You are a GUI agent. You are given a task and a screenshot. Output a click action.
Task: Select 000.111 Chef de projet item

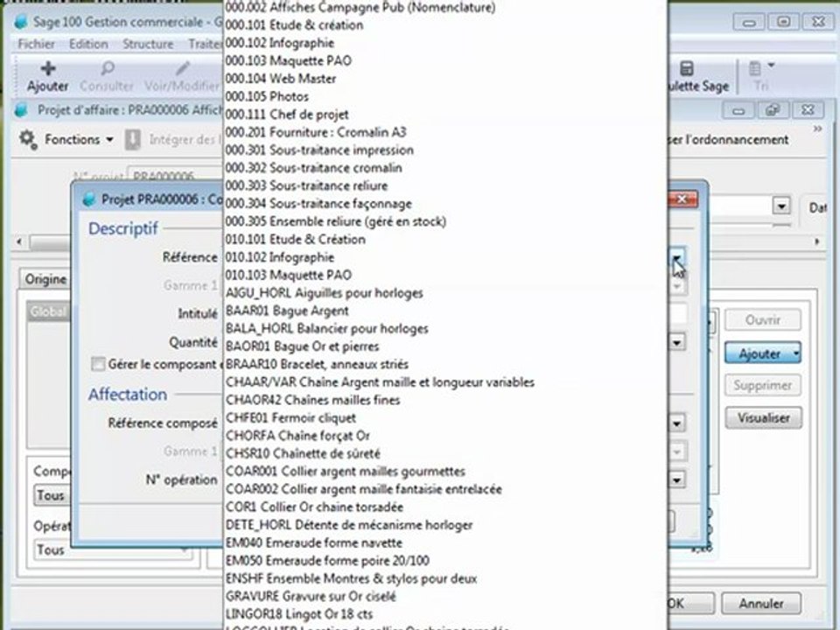pyautogui.click(x=287, y=114)
